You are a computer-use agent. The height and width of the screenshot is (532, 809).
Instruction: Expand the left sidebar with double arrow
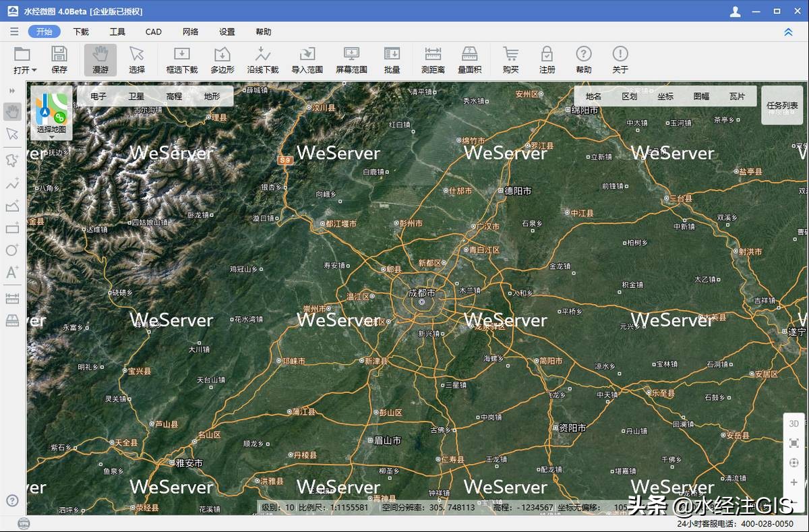(x=12, y=90)
